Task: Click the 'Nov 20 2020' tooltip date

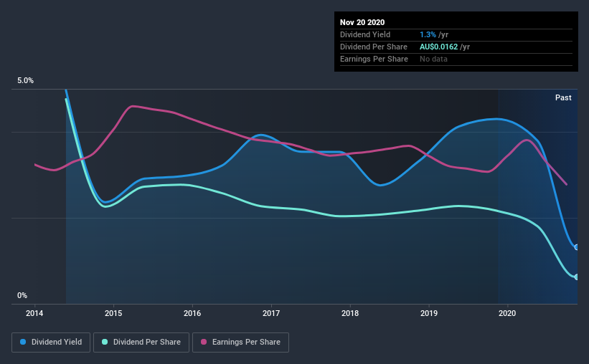Action: (x=362, y=22)
